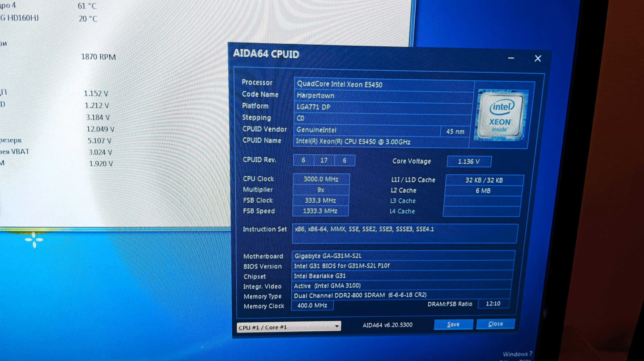Click the L2 Cache value 6 MB
This screenshot has width=644, height=361.
click(x=483, y=191)
